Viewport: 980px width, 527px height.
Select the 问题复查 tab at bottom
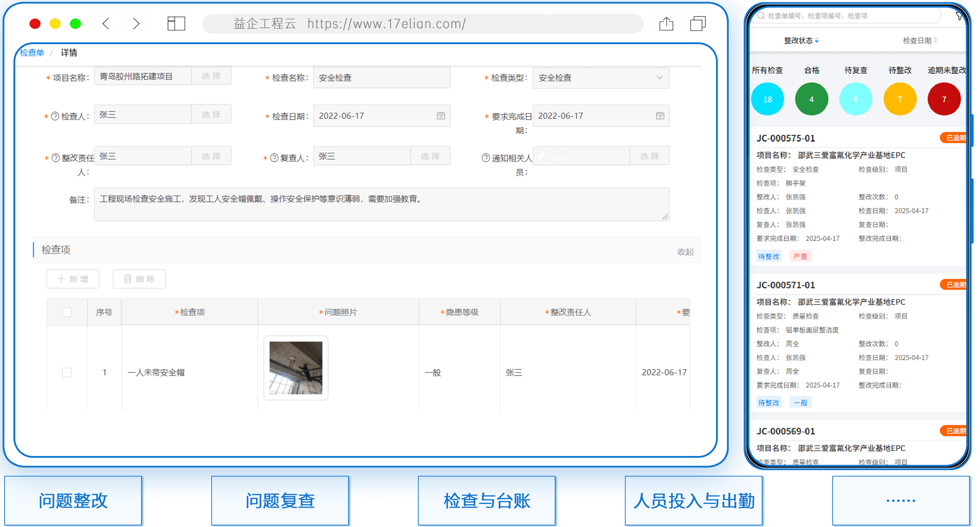tap(280, 501)
